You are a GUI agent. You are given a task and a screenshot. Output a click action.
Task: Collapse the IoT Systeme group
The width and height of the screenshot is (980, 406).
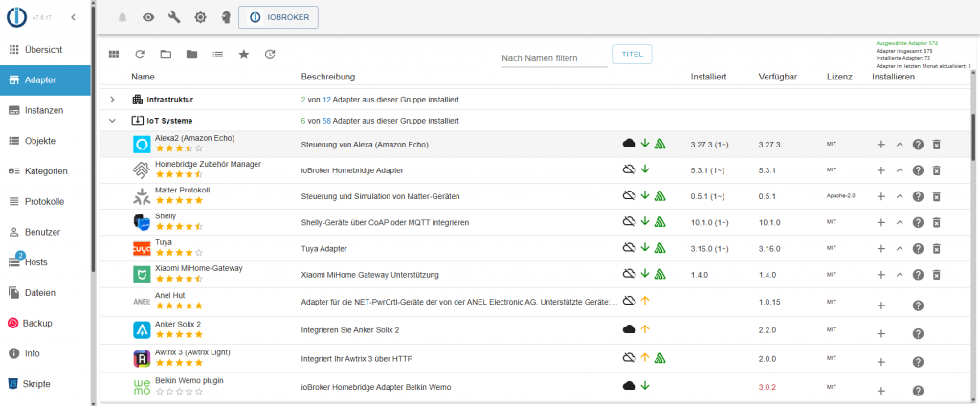pyautogui.click(x=113, y=120)
